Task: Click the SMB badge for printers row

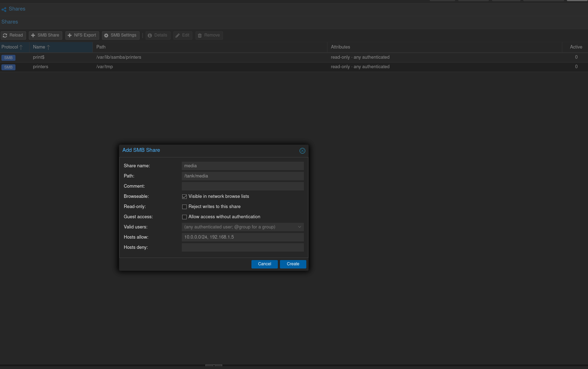Action: coord(8,67)
